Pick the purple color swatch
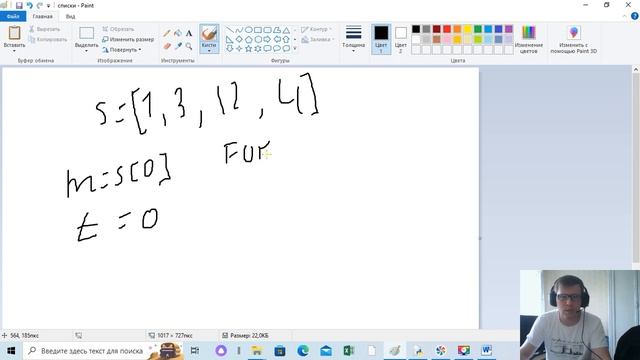Viewport: 640px width, 360px height. pyautogui.click(x=509, y=29)
